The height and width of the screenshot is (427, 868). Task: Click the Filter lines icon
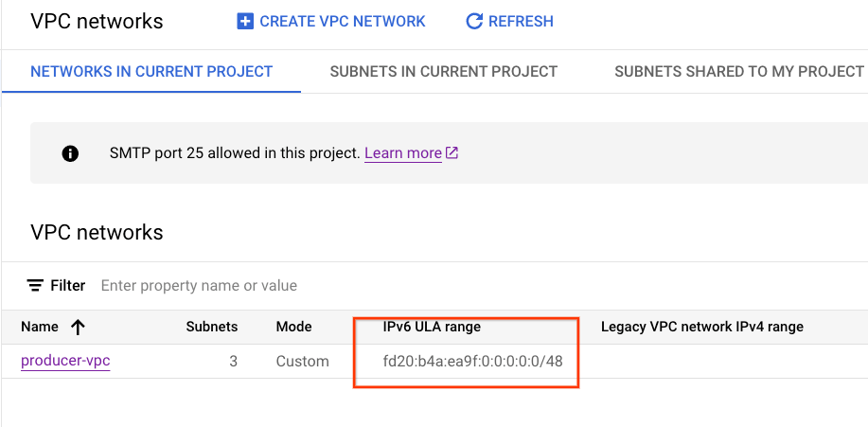click(35, 285)
